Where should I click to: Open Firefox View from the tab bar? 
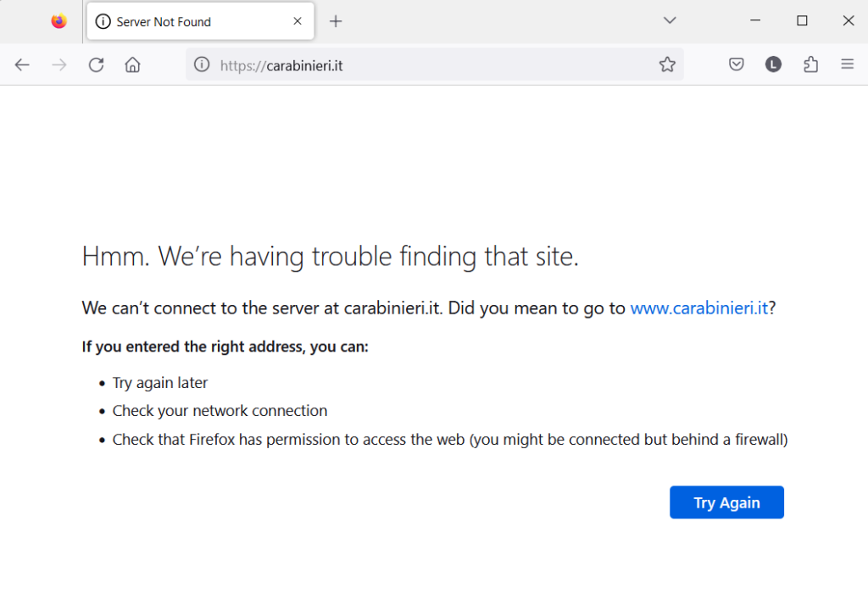tap(58, 21)
